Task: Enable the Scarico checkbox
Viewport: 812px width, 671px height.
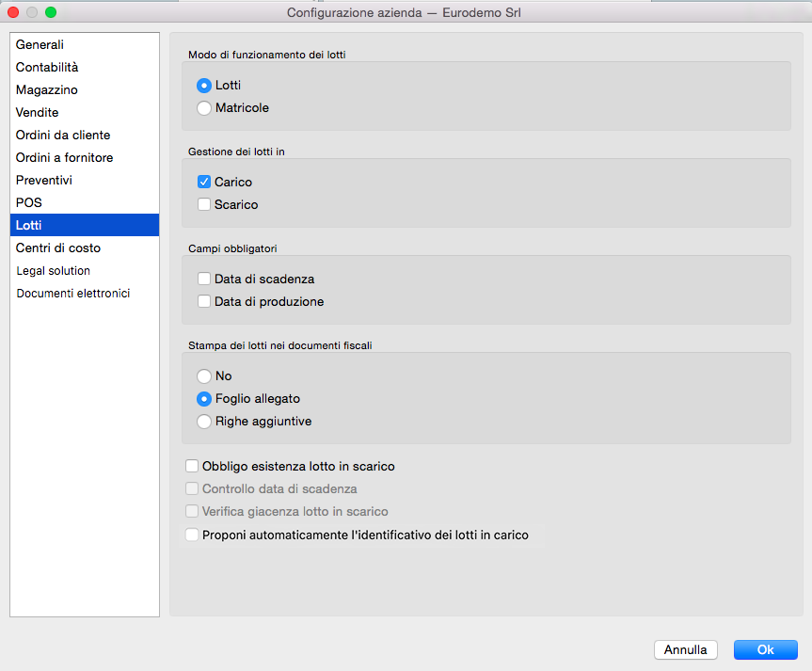Action: pos(204,205)
